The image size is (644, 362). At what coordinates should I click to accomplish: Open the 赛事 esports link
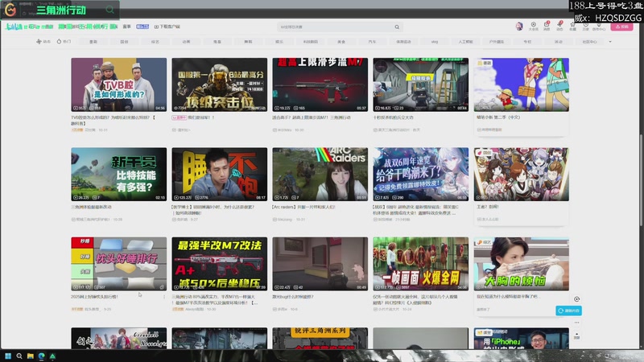127,27
